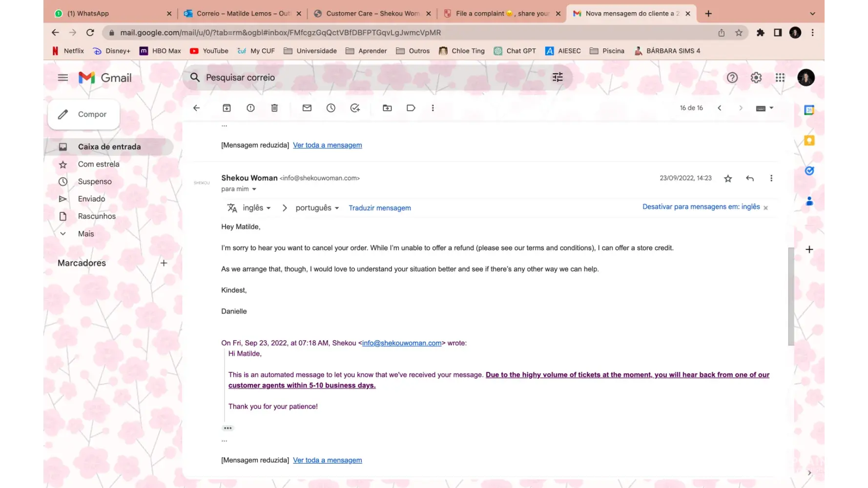
Task: Expand recipient details next to 'para mim'
Action: (254, 189)
